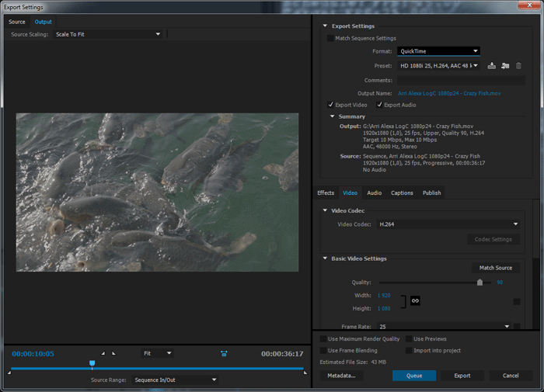The image size is (544, 392).
Task: Click the video preview thumbnail
Action: coord(157,193)
